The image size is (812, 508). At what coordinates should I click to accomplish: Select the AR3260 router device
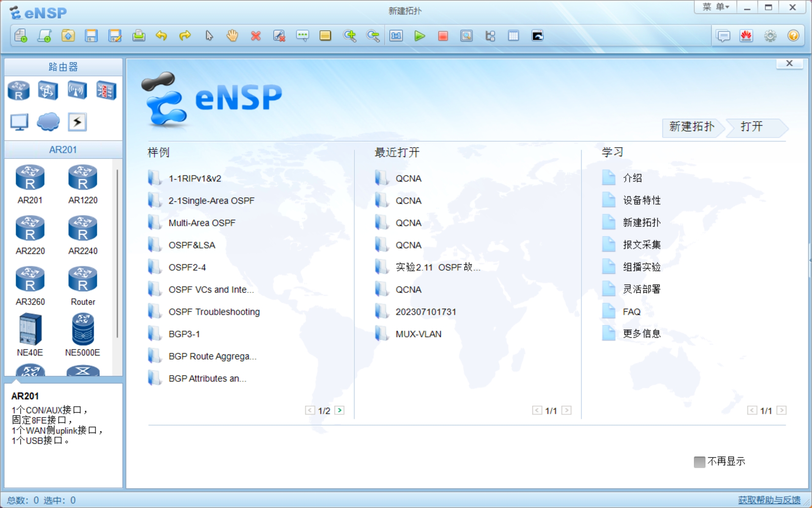30,286
